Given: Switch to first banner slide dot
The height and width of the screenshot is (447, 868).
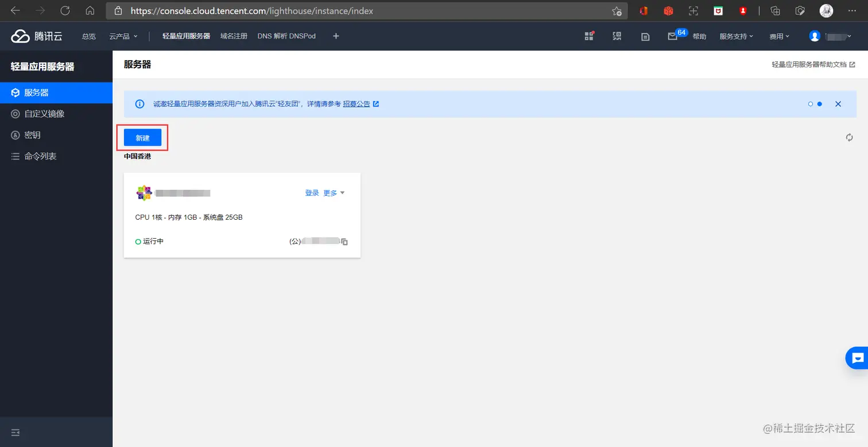Looking at the screenshot, I should pos(811,104).
